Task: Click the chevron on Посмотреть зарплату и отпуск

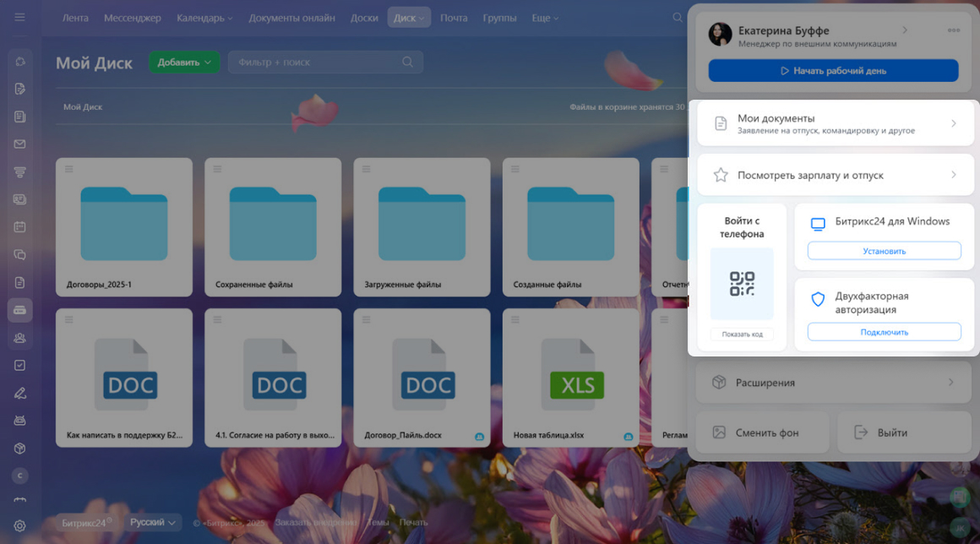Action: tap(954, 175)
